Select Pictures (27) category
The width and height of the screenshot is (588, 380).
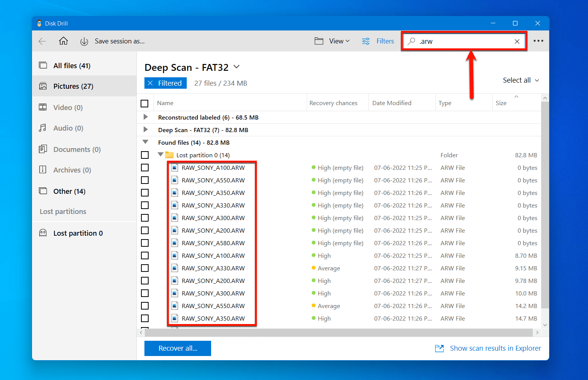pyautogui.click(x=84, y=86)
